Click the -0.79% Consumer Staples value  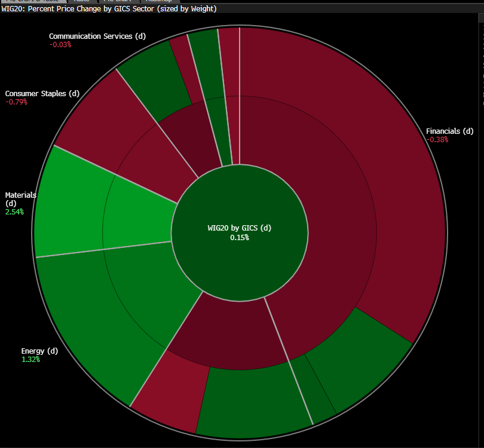point(16,102)
